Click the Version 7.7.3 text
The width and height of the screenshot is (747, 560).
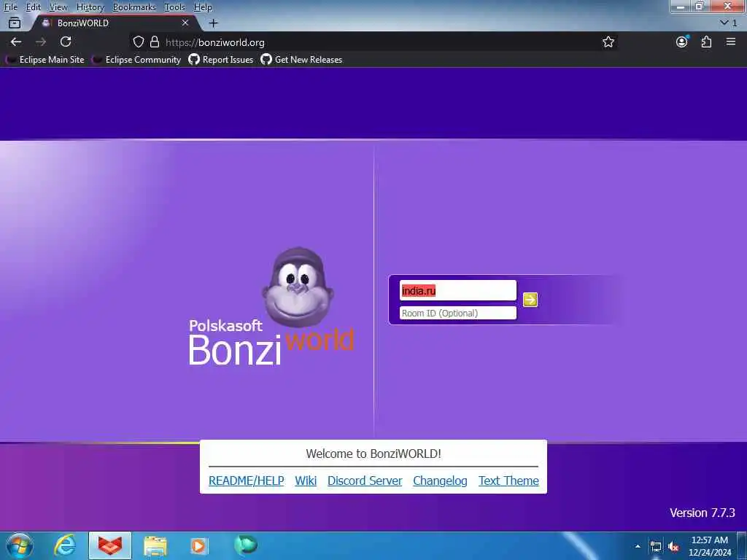click(703, 513)
